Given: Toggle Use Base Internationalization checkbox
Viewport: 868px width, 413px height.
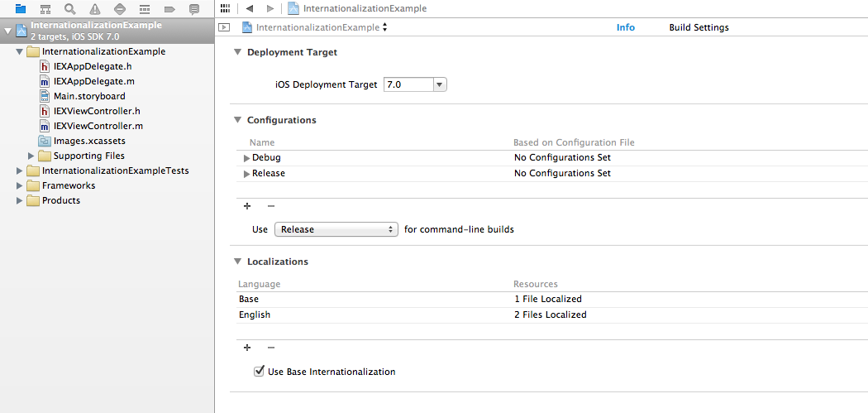Looking at the screenshot, I should pos(259,371).
